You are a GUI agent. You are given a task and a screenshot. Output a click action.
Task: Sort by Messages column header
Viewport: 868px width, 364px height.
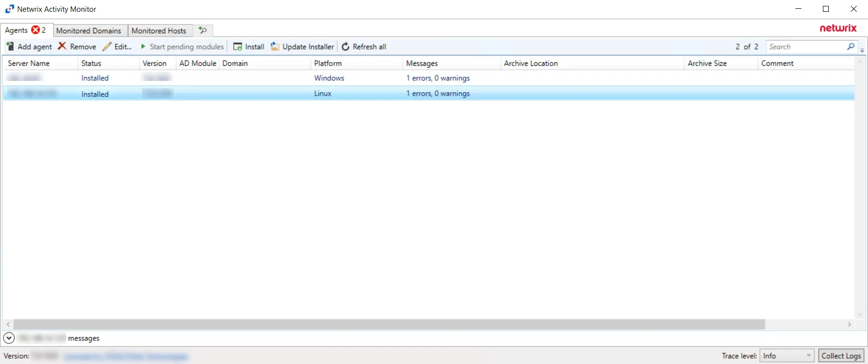[x=451, y=63]
